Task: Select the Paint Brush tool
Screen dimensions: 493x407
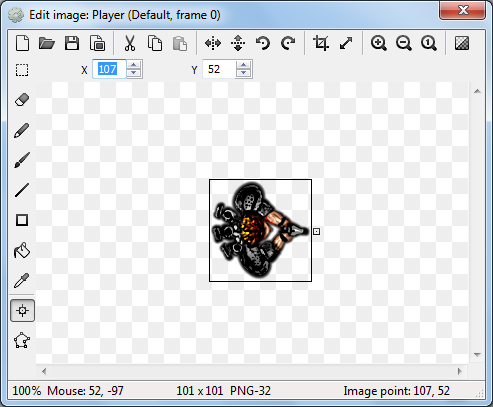Action: point(22,160)
